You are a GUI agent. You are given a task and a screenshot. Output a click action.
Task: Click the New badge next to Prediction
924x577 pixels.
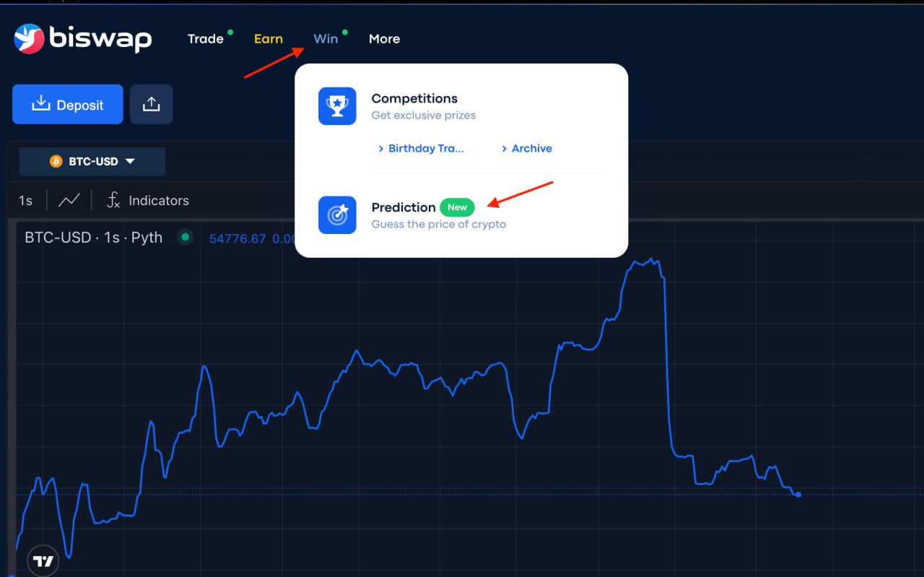tap(457, 207)
